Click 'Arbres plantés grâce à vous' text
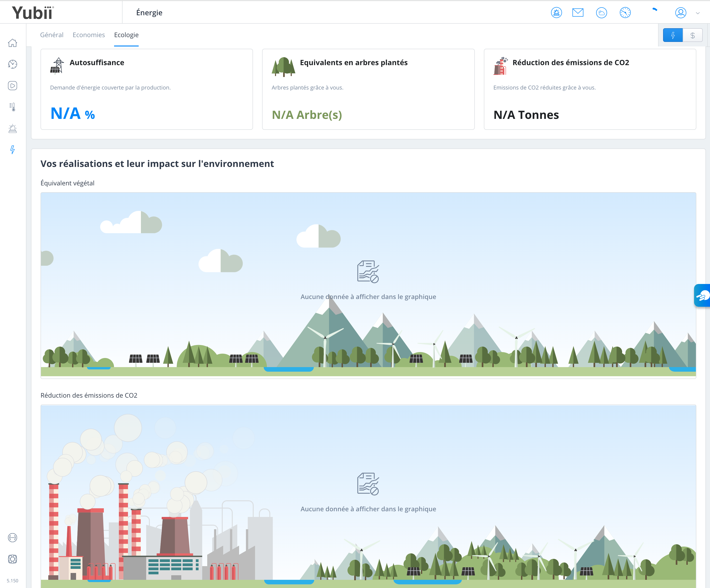The height and width of the screenshot is (588, 710). tap(307, 88)
